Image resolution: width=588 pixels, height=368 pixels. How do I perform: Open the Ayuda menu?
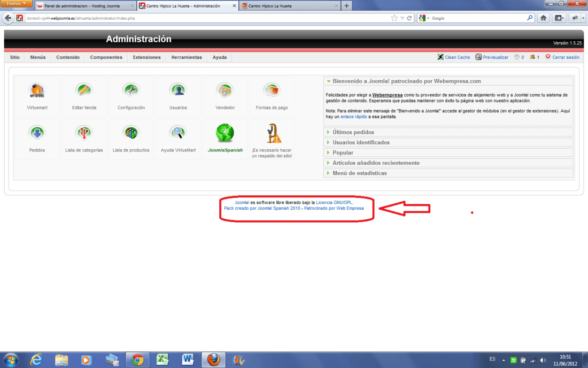pyautogui.click(x=219, y=57)
